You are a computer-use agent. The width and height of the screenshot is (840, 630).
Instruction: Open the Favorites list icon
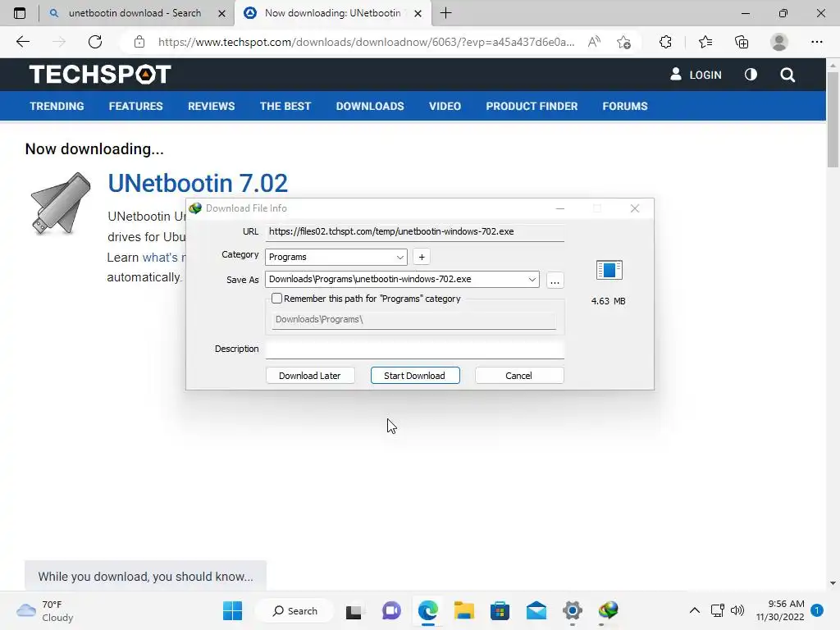[705, 42]
